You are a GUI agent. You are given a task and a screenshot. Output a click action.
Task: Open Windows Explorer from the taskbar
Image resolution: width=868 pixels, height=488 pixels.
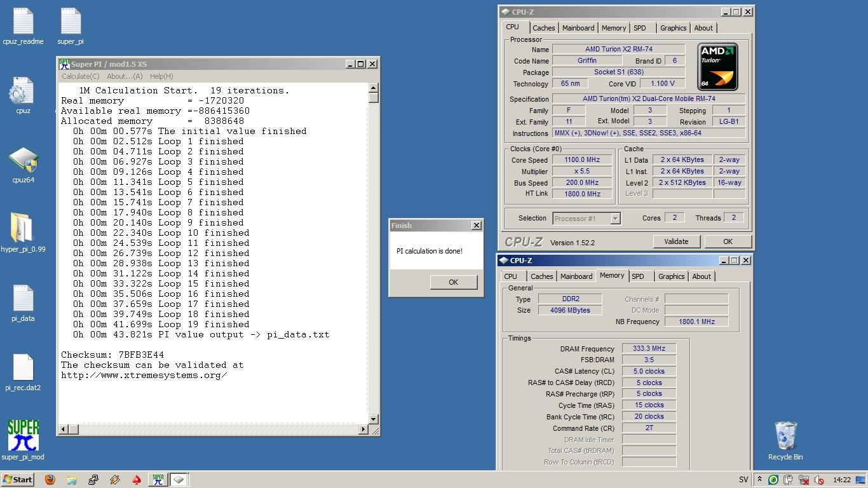tap(72, 480)
